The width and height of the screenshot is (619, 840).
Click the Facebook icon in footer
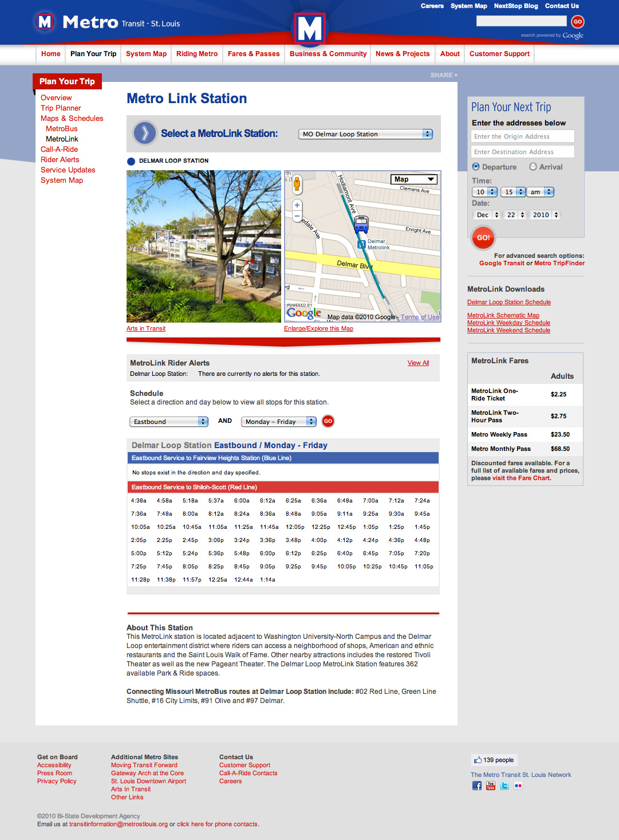pos(476,786)
